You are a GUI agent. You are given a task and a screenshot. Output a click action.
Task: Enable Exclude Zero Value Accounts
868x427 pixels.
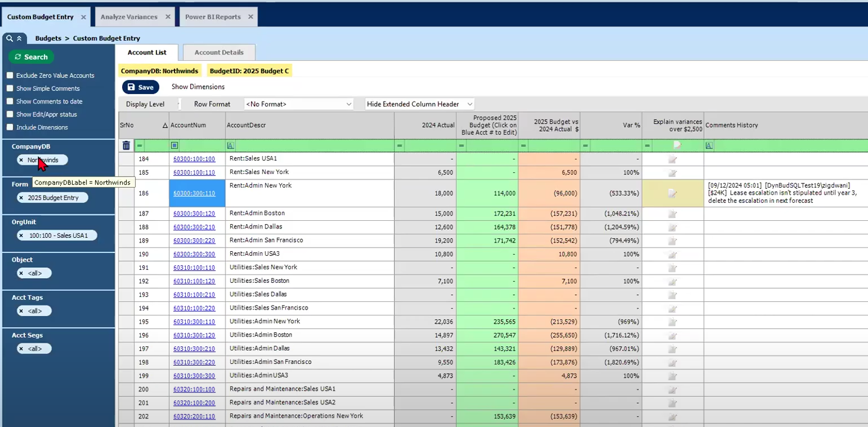[x=10, y=75]
